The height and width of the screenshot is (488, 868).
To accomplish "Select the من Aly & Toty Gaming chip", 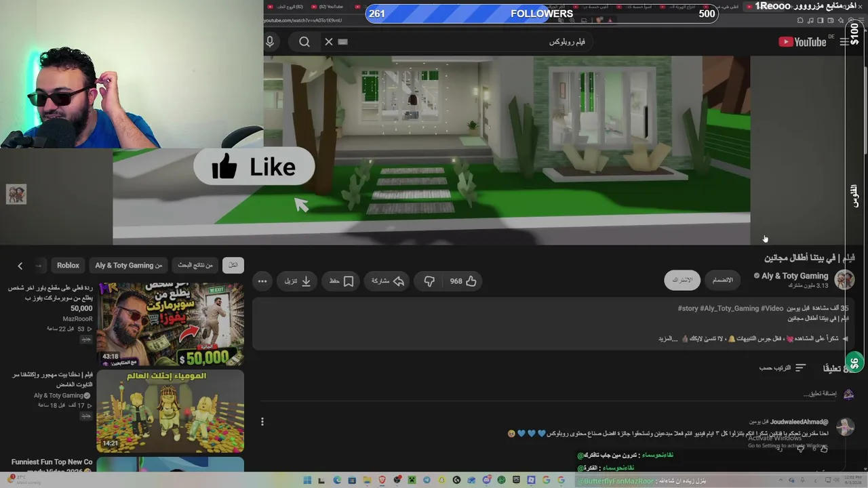I will click(129, 265).
